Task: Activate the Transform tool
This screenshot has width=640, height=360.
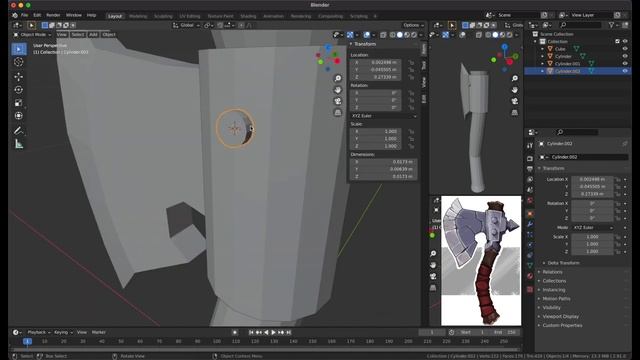Action: click(19, 116)
